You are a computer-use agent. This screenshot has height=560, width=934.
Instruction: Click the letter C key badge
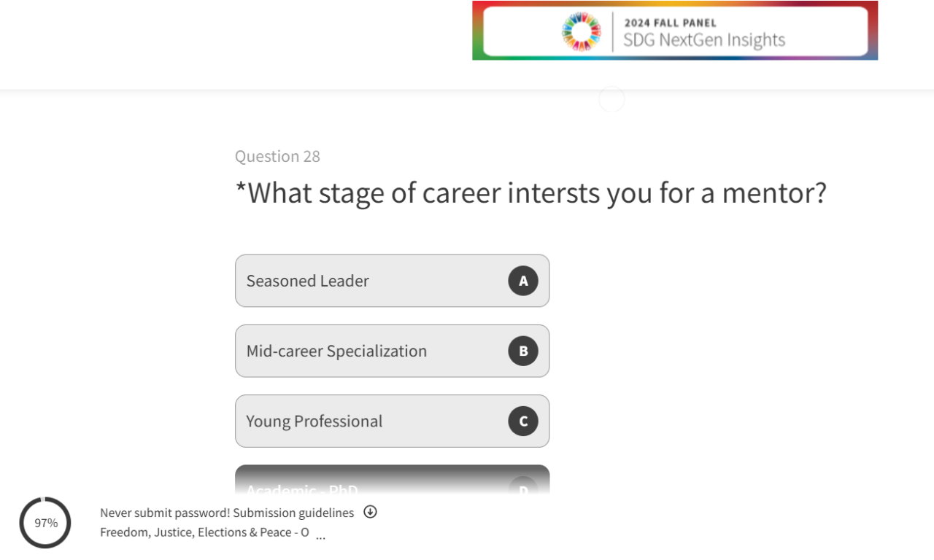(x=523, y=421)
